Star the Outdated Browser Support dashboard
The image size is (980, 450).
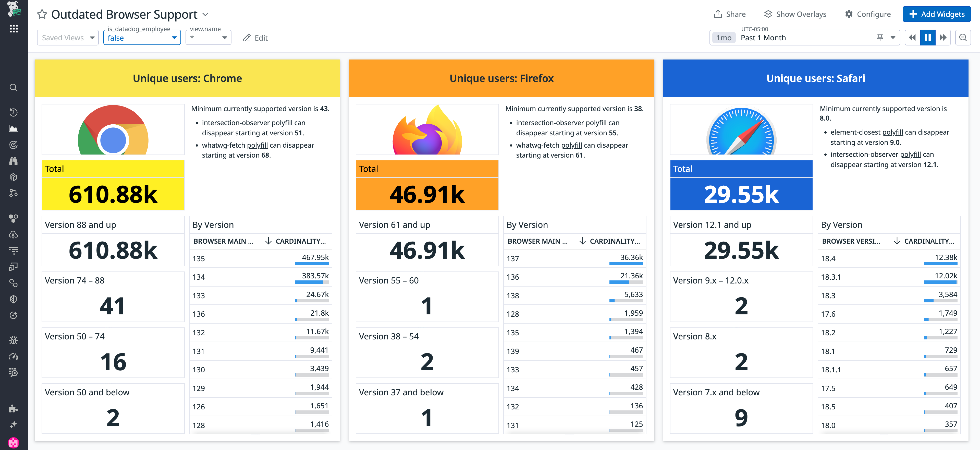click(x=42, y=14)
